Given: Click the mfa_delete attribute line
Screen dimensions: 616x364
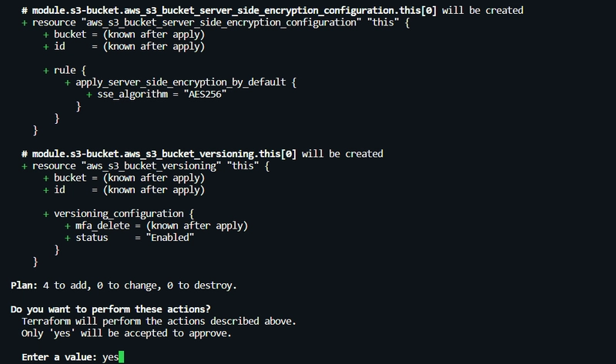Looking at the screenshot, I should [x=157, y=225].
